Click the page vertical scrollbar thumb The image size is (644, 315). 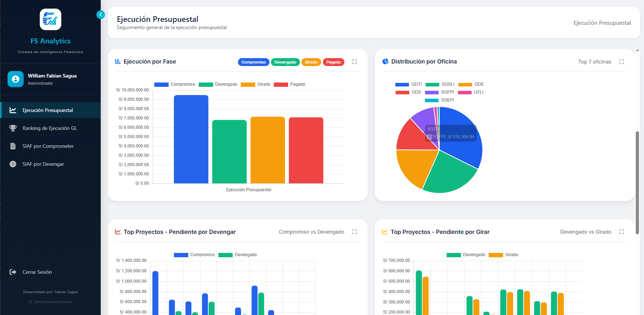click(x=637, y=183)
